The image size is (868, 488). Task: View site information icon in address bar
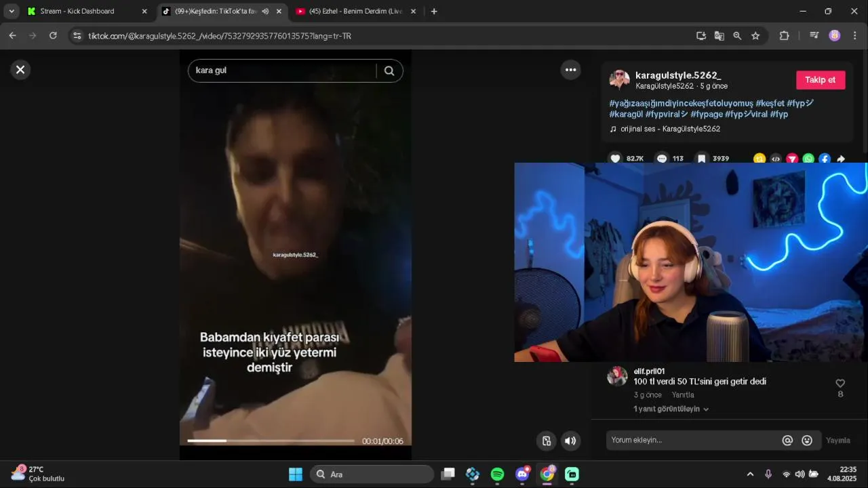point(77,36)
